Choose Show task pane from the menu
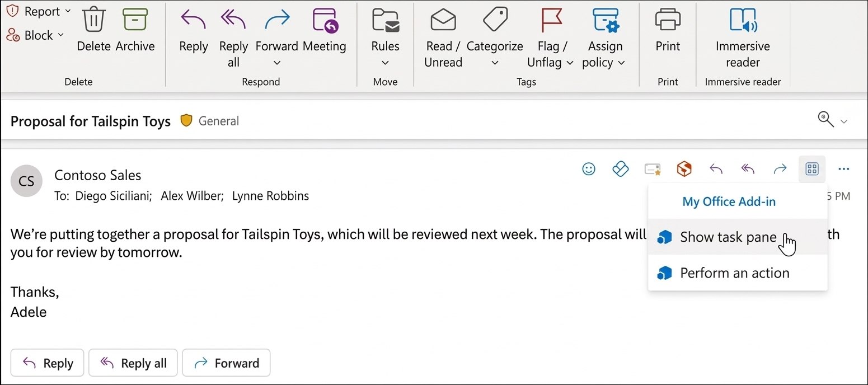The height and width of the screenshot is (385, 868). tap(728, 237)
